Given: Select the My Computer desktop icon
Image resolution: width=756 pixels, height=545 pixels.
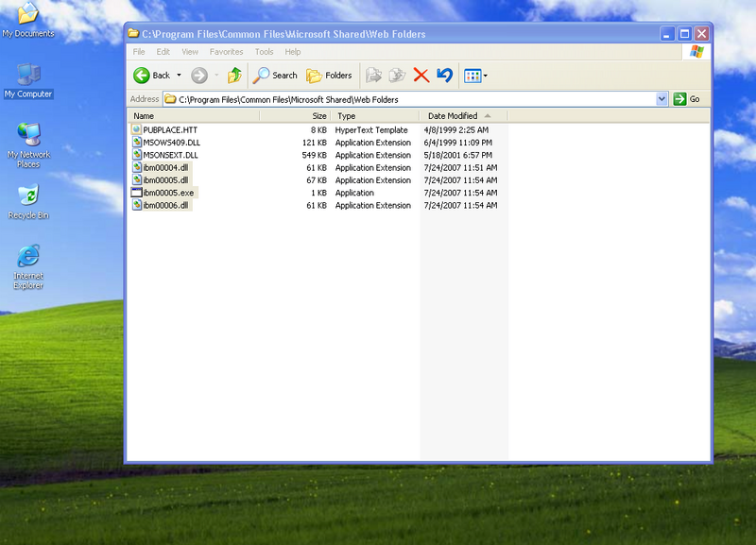Looking at the screenshot, I should coord(28,80).
